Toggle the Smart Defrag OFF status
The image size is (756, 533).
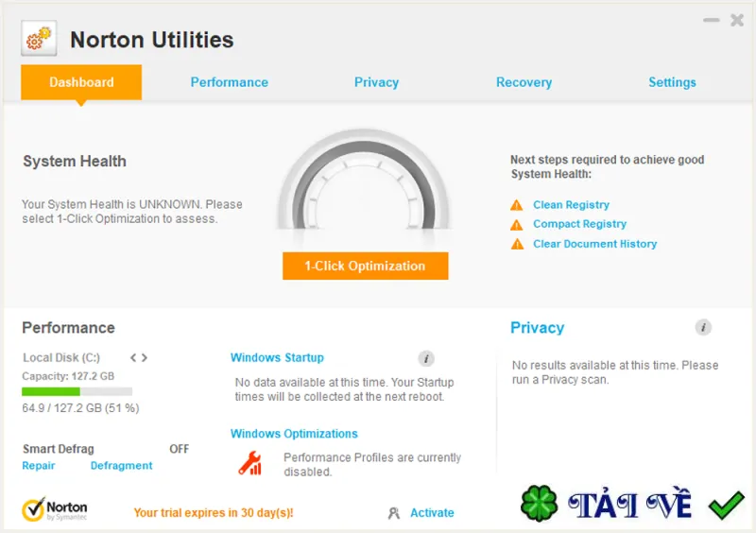click(180, 449)
